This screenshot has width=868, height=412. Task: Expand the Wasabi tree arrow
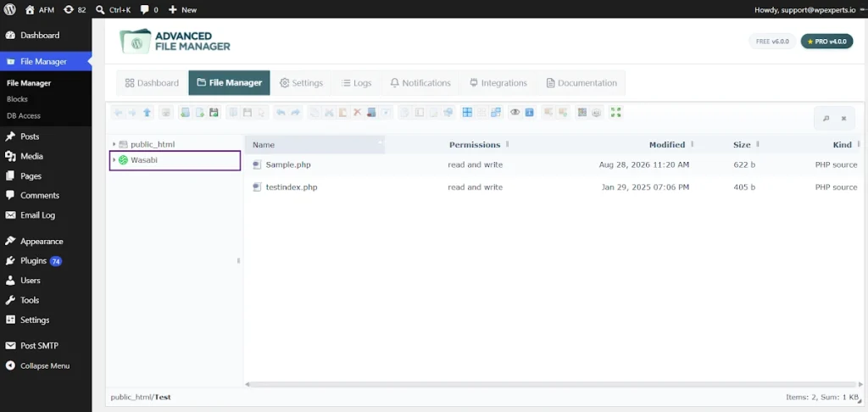114,160
